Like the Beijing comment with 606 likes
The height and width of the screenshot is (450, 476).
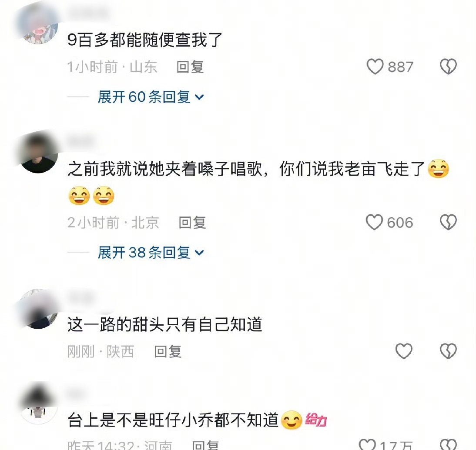[x=374, y=222]
